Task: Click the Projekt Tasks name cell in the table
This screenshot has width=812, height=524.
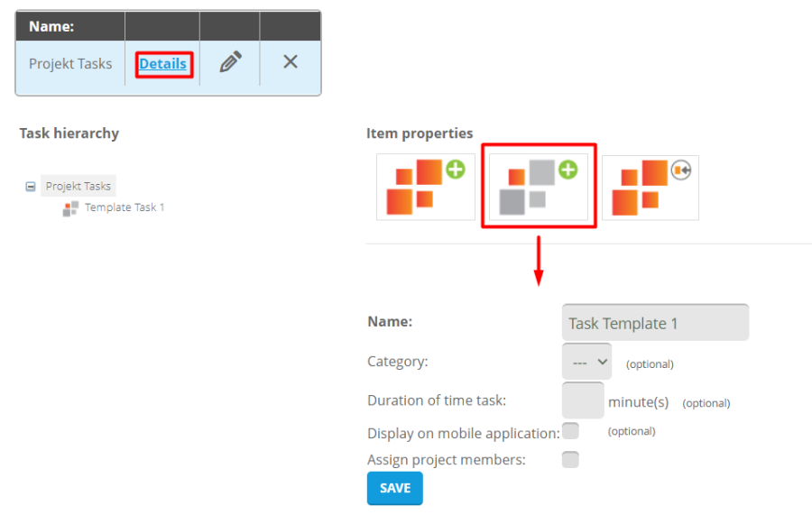Action: point(70,64)
